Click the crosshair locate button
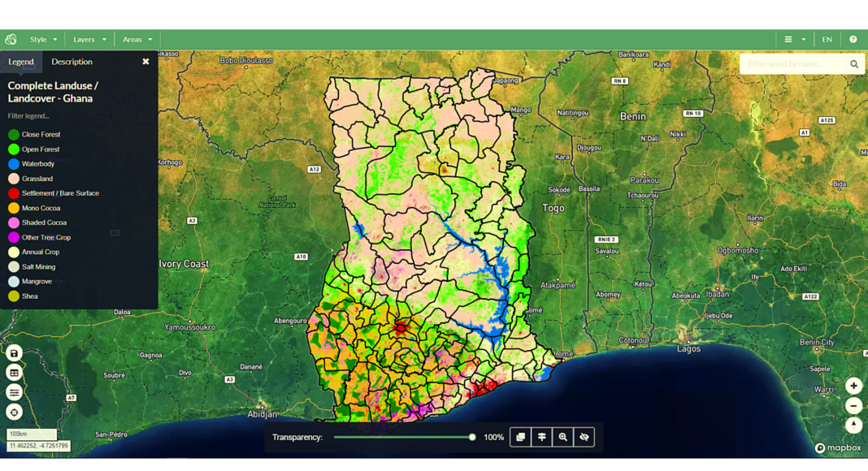 click(x=15, y=413)
